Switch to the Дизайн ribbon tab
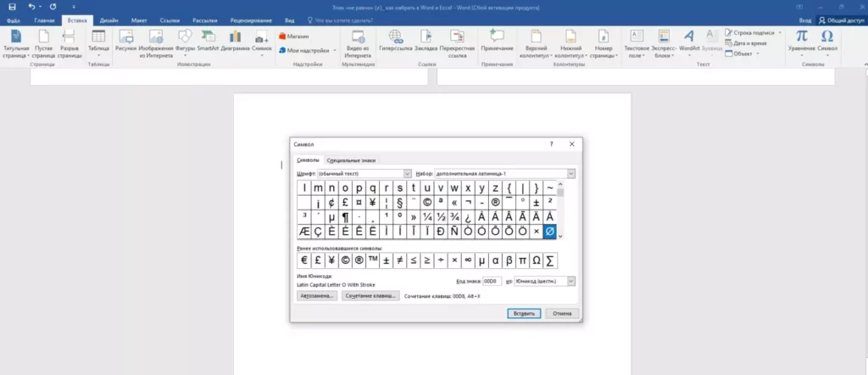 pyautogui.click(x=108, y=20)
